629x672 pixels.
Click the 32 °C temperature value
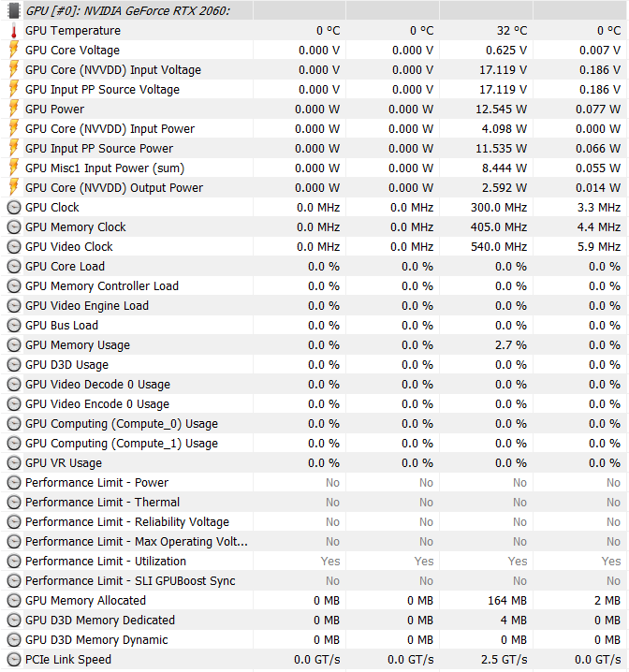tap(512, 31)
